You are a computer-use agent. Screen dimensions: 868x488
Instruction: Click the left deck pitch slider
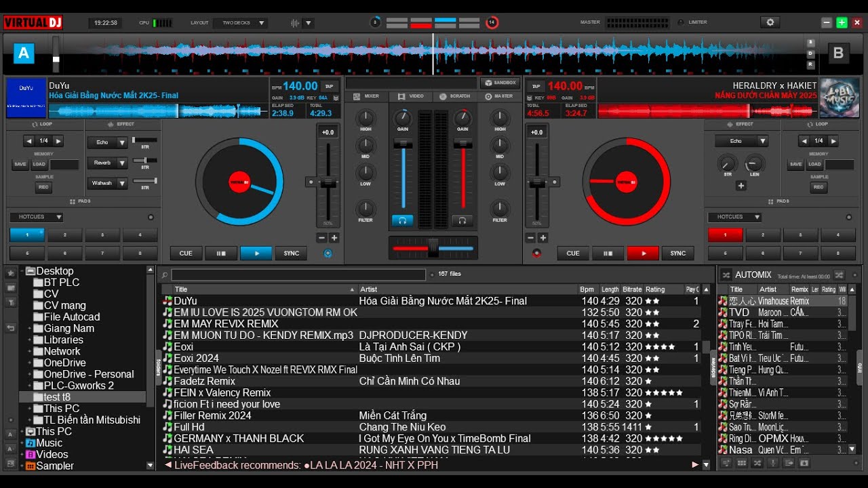pyautogui.click(x=328, y=182)
